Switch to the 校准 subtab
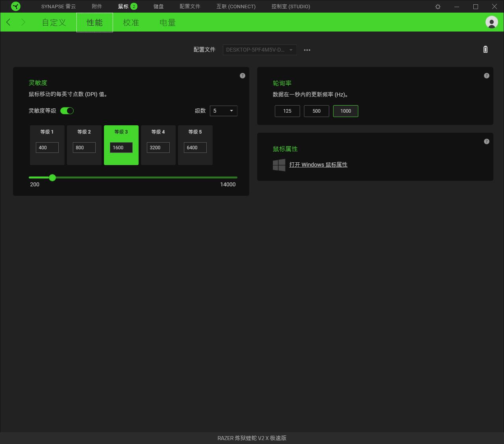The width and height of the screenshot is (504, 444). pyautogui.click(x=131, y=22)
